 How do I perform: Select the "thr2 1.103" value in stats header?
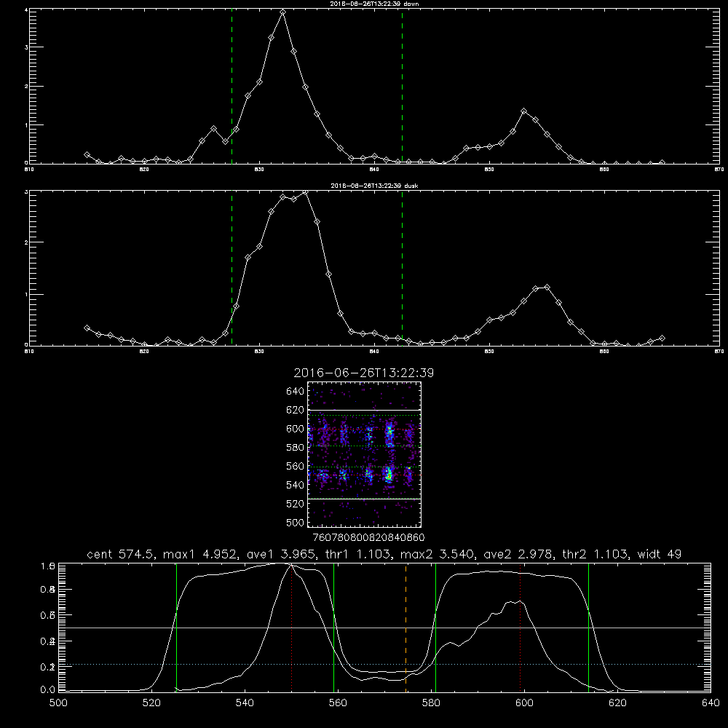[596, 554]
